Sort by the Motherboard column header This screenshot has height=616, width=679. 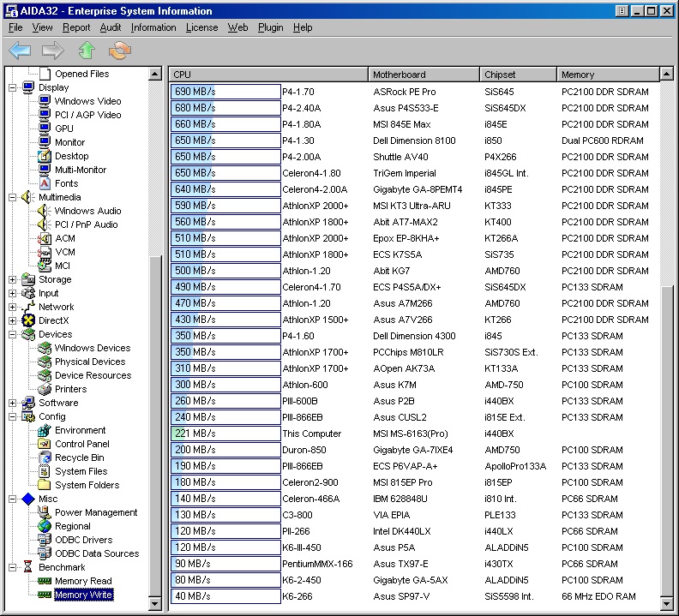coord(424,75)
